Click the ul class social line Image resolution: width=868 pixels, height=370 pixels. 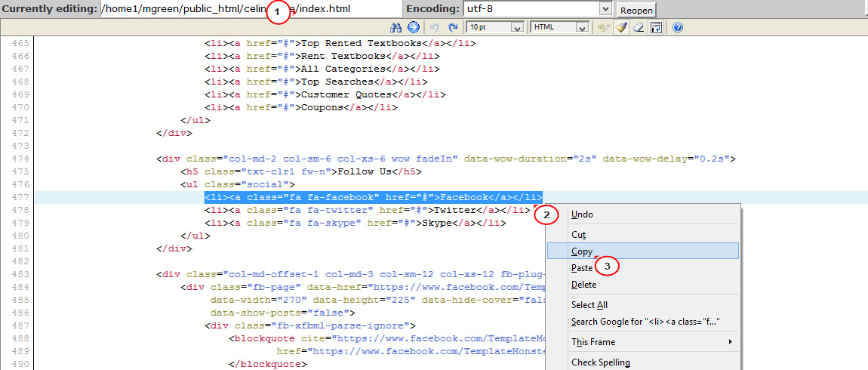pyautogui.click(x=238, y=184)
